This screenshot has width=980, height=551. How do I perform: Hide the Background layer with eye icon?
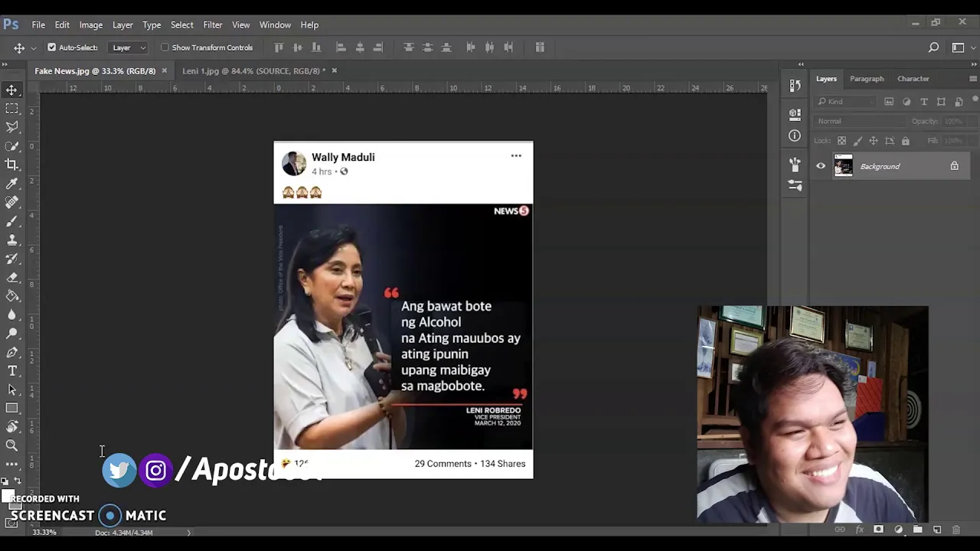[x=821, y=166]
